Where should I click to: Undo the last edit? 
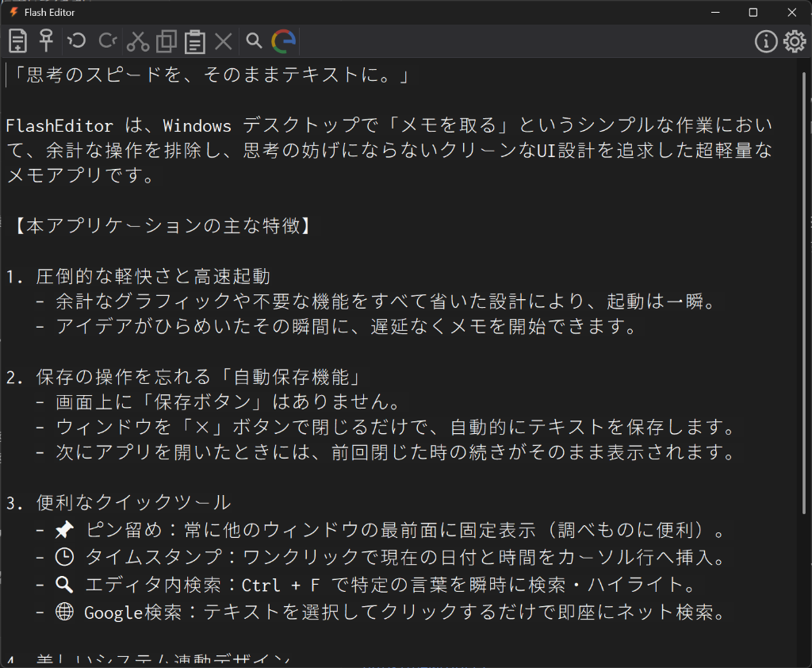pyautogui.click(x=77, y=40)
